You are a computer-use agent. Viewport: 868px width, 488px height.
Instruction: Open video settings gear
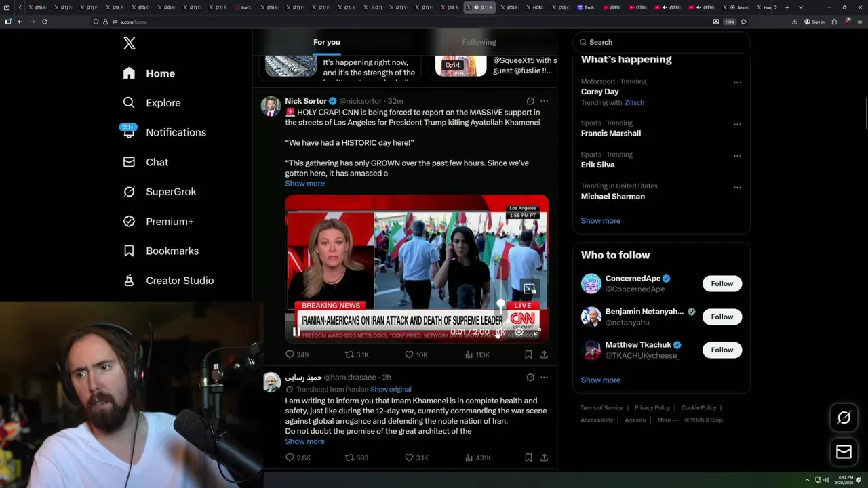(x=519, y=332)
